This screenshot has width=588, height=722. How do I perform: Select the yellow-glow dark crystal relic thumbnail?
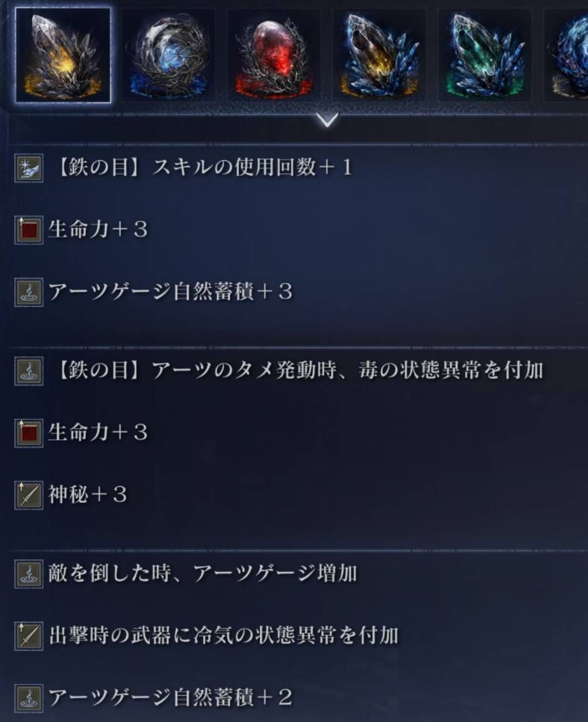pos(63,56)
